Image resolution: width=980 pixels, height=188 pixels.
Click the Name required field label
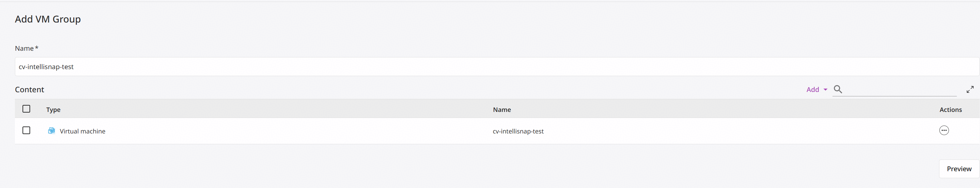[27, 48]
